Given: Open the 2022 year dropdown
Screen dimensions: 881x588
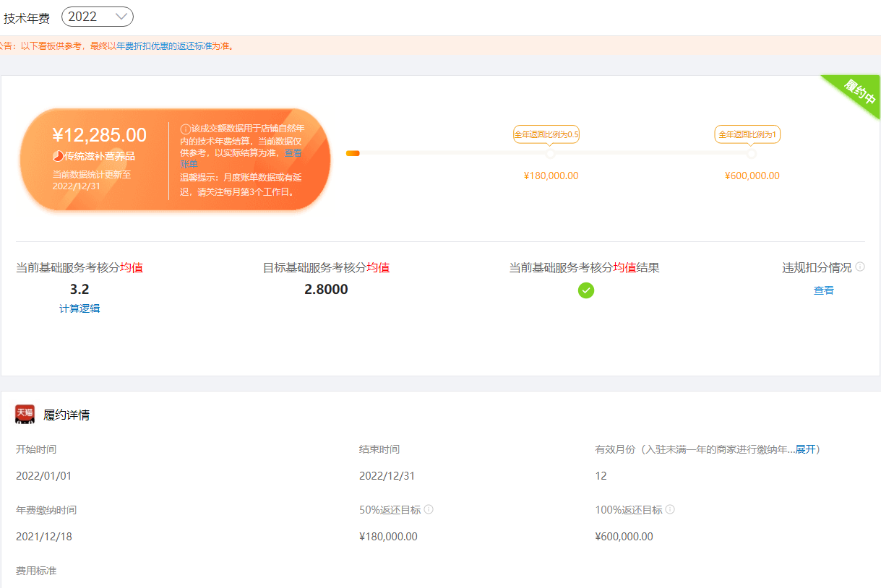Looking at the screenshot, I should point(98,17).
